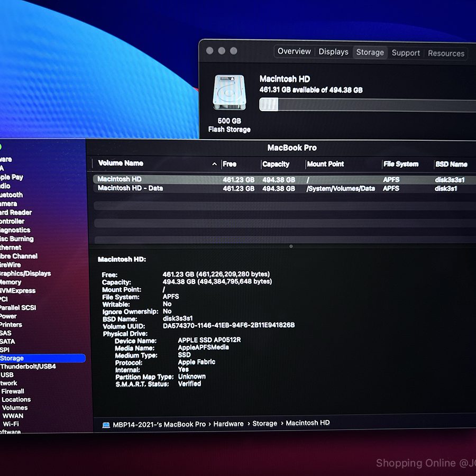This screenshot has height=476, width=476.
Task: Select Apple Pay in sidebar
Action: pos(12,177)
